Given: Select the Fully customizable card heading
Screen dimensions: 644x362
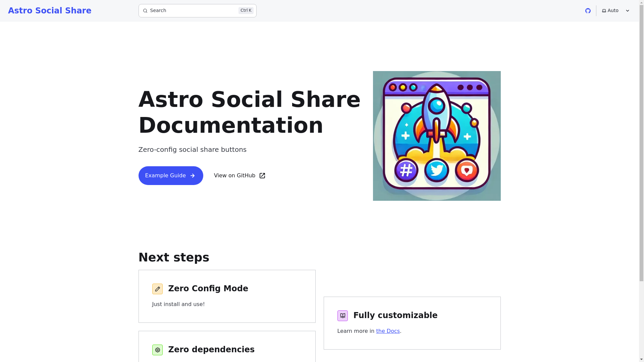Looking at the screenshot, I should coord(395,315).
